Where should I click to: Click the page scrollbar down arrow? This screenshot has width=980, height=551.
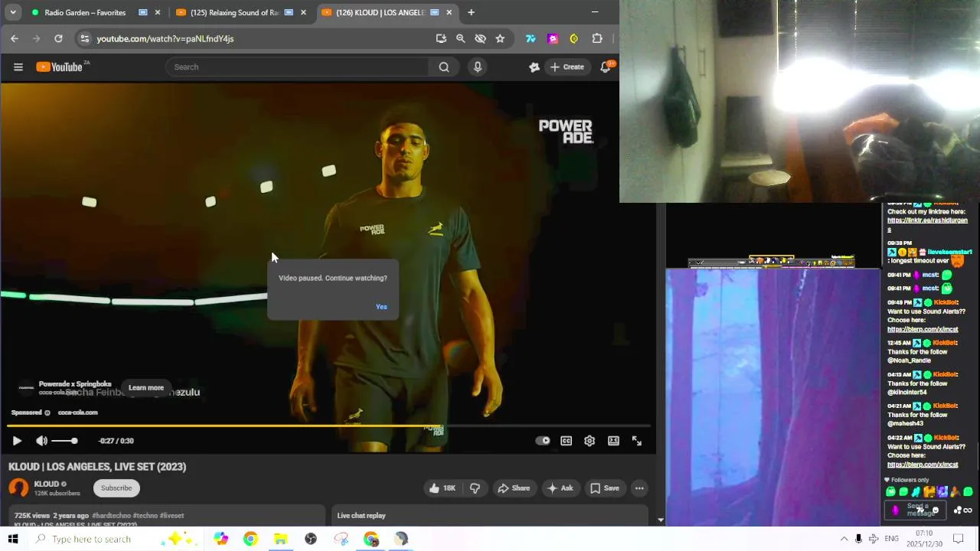pos(661,520)
